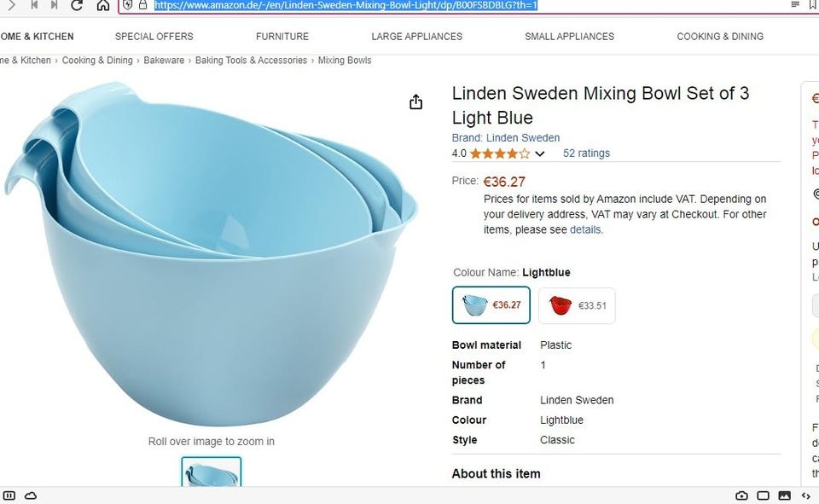Click the share icon above product image

[415, 102]
